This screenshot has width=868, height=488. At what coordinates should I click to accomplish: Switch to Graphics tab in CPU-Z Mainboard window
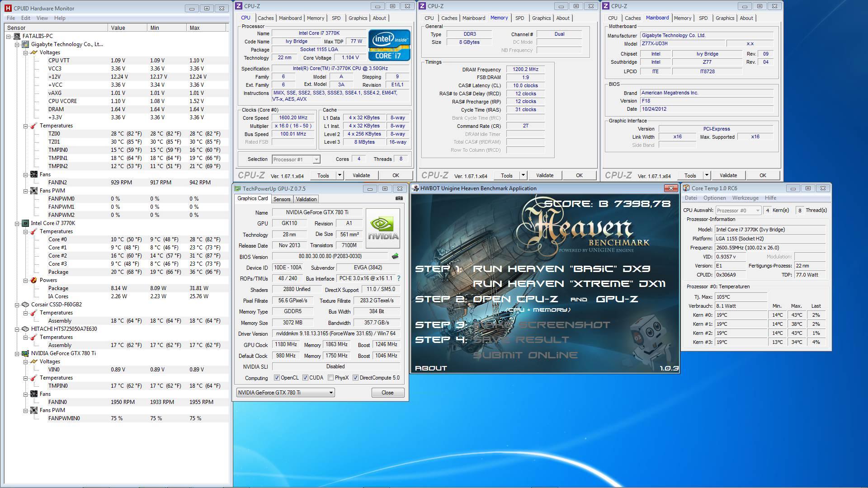click(725, 18)
